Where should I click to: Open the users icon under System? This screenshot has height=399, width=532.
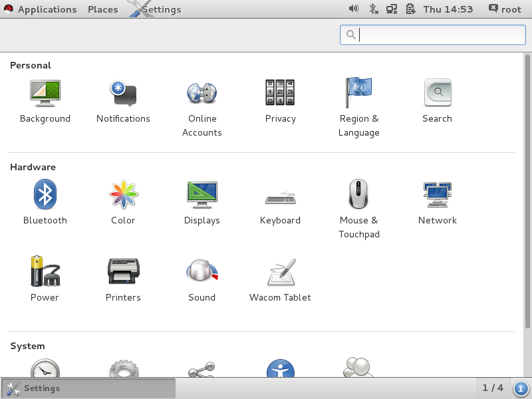pyautogui.click(x=358, y=367)
